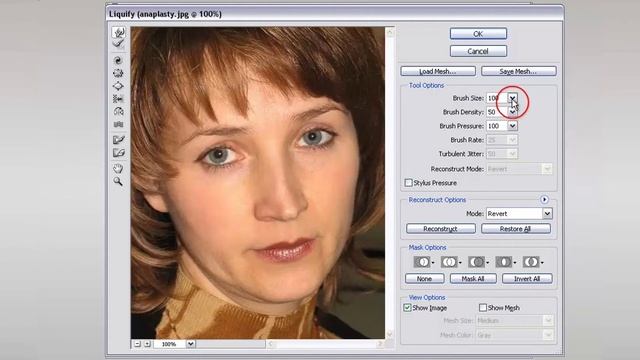
Task: Click the 100% zoom value field
Action: point(170,344)
